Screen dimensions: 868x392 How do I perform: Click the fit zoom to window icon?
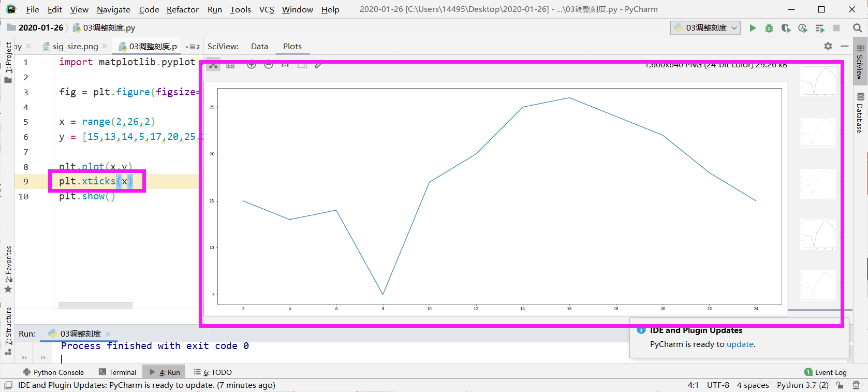(x=302, y=65)
